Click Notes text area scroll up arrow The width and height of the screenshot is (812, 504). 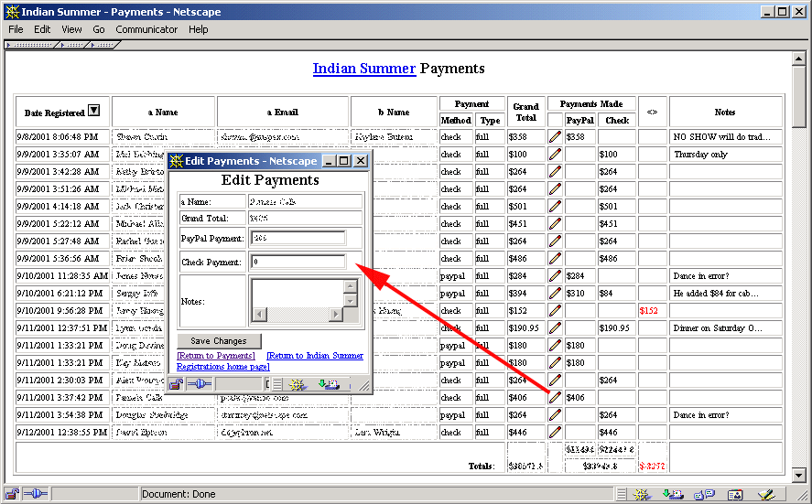pyautogui.click(x=351, y=286)
